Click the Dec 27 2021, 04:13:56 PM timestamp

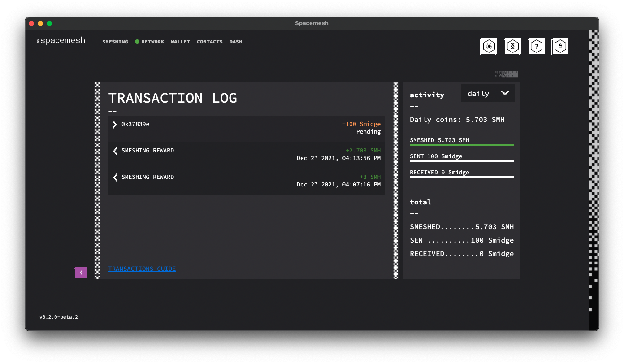click(339, 158)
